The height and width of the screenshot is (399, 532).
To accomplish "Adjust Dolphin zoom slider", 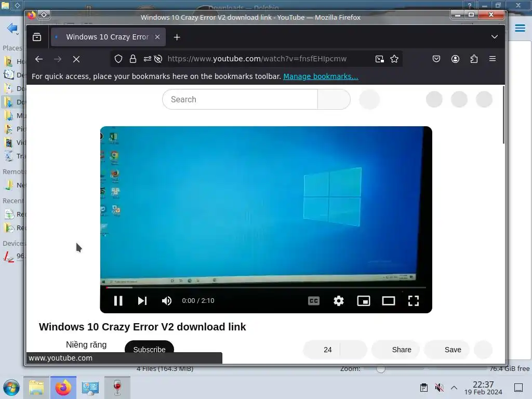I will (381, 369).
